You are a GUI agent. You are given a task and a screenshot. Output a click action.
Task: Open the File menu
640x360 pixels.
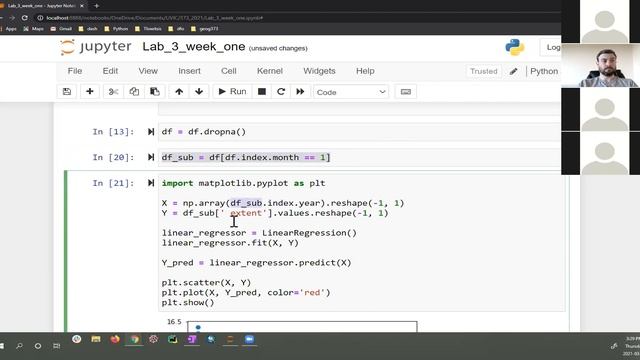click(x=75, y=71)
